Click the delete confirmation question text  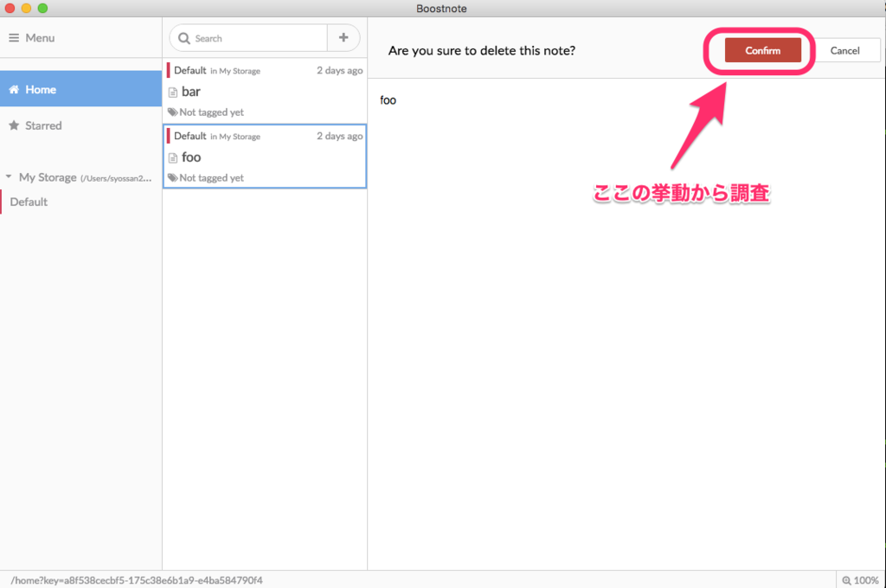pyautogui.click(x=481, y=50)
